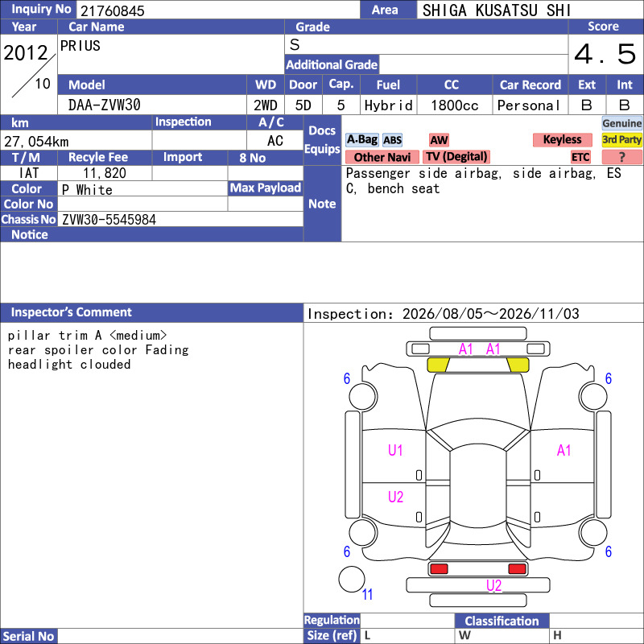Image resolution: width=644 pixels, height=644 pixels.
Task: Click the spare tire circle marked 11
Action: click(352, 579)
